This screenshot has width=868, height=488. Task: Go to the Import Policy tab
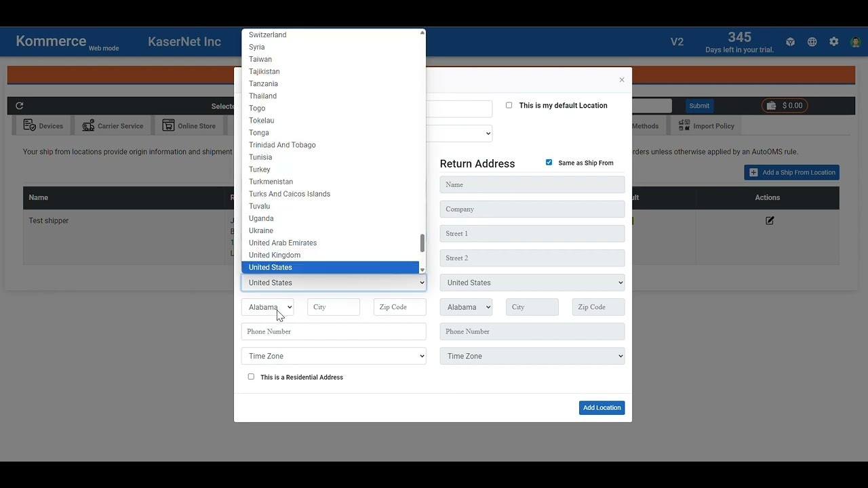[706, 125]
